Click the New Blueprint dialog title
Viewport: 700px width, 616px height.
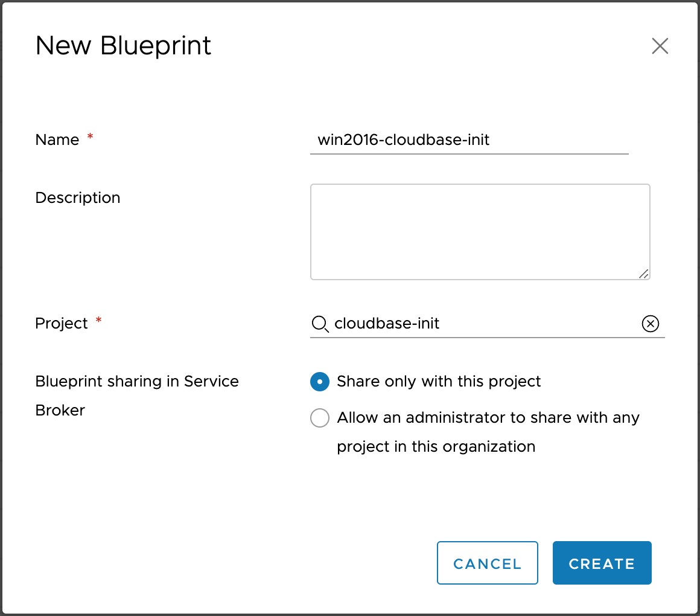(123, 45)
